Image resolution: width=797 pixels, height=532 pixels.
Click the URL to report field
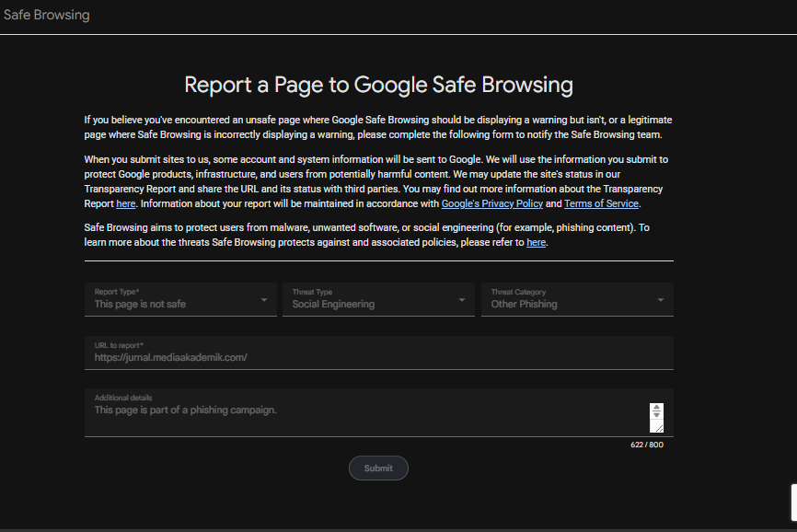[x=378, y=353]
